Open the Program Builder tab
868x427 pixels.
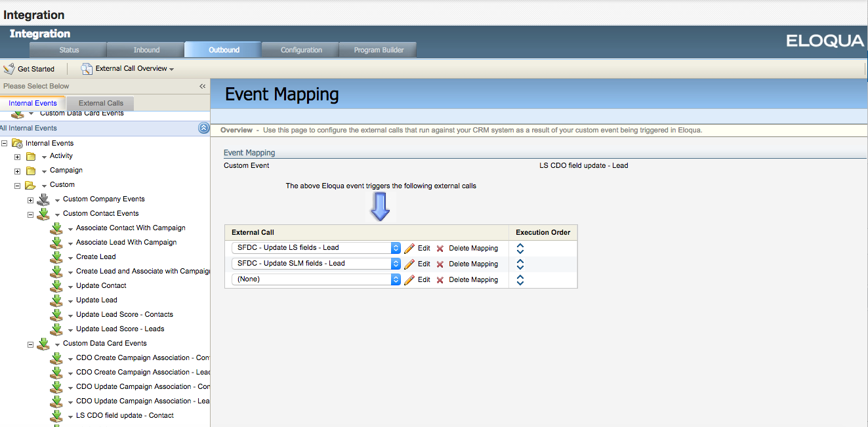[x=379, y=50]
